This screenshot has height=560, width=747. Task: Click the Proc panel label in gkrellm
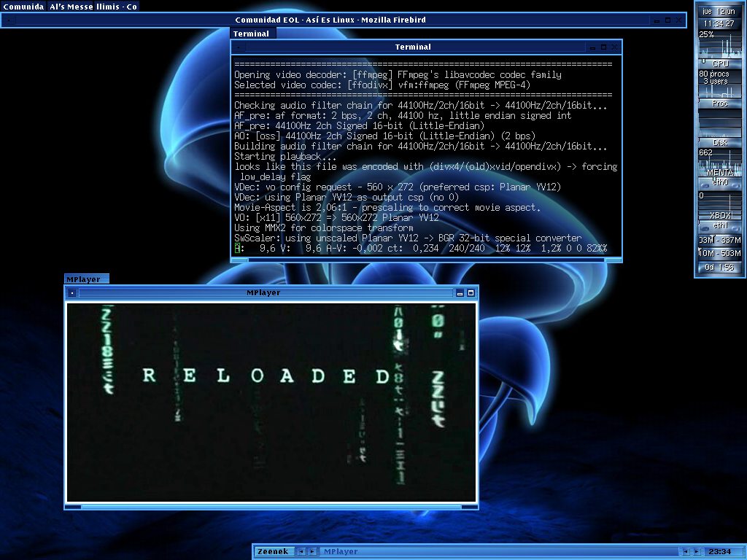pos(720,104)
